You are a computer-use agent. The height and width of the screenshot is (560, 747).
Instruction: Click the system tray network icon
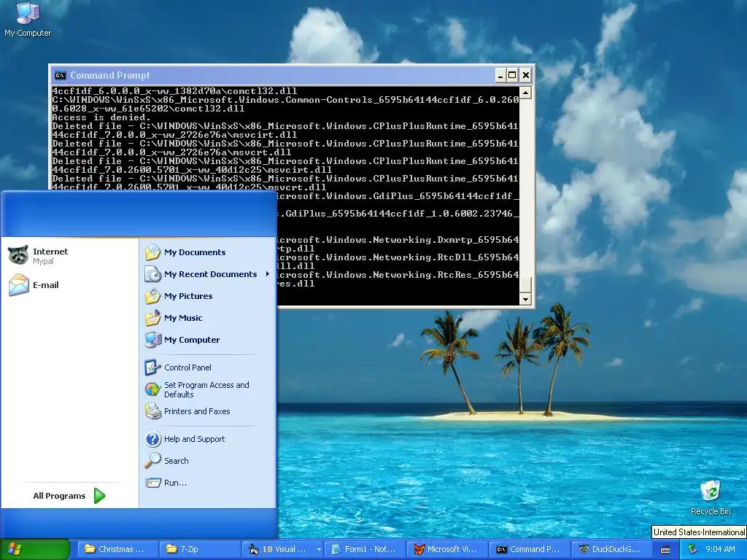click(692, 549)
